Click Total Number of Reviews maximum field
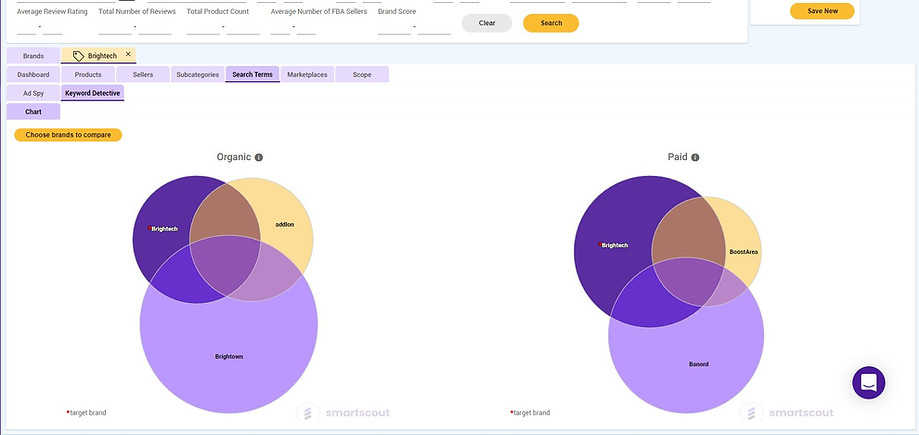Viewport: 919px width, 435px height. pos(155,27)
